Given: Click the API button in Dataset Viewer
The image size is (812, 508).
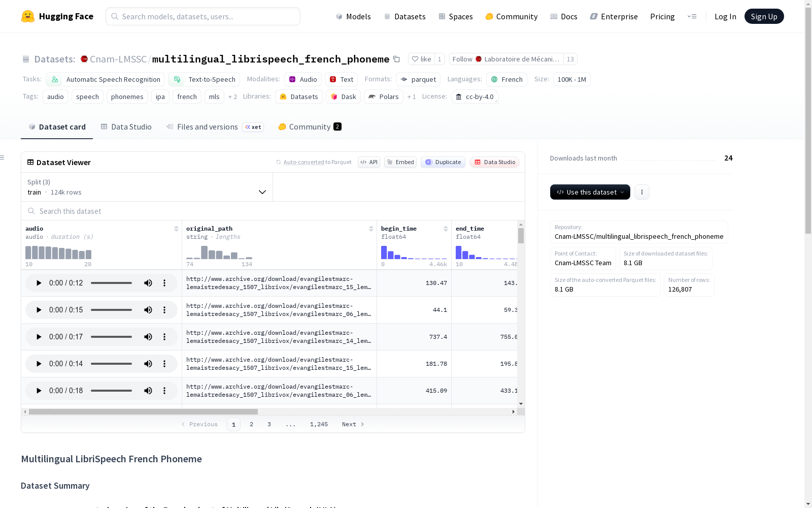Looking at the screenshot, I should pyautogui.click(x=369, y=162).
